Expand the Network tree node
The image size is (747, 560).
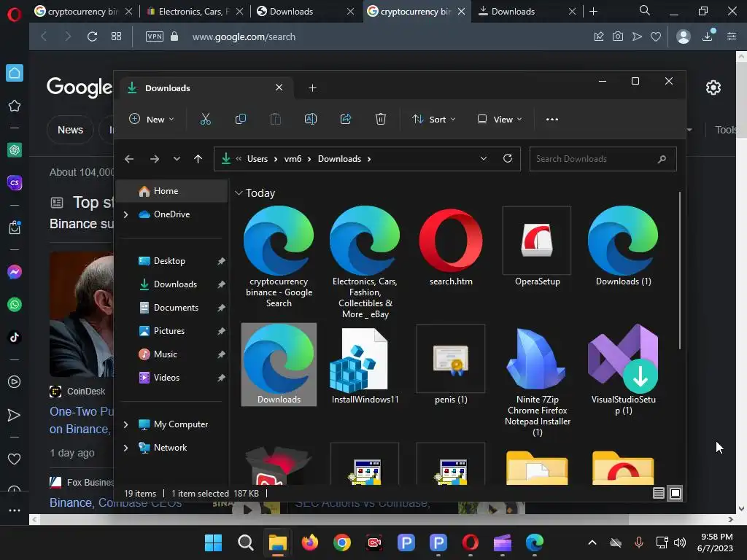click(125, 448)
